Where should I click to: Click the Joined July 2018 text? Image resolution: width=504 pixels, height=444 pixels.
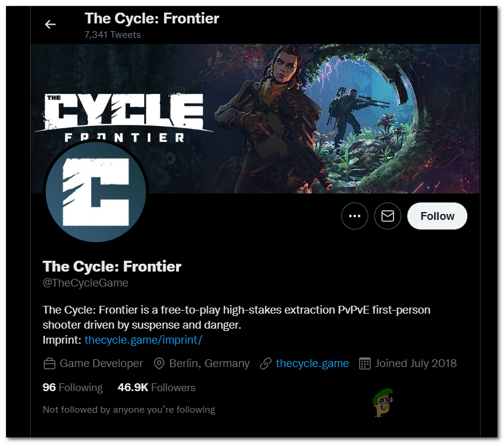tap(416, 363)
